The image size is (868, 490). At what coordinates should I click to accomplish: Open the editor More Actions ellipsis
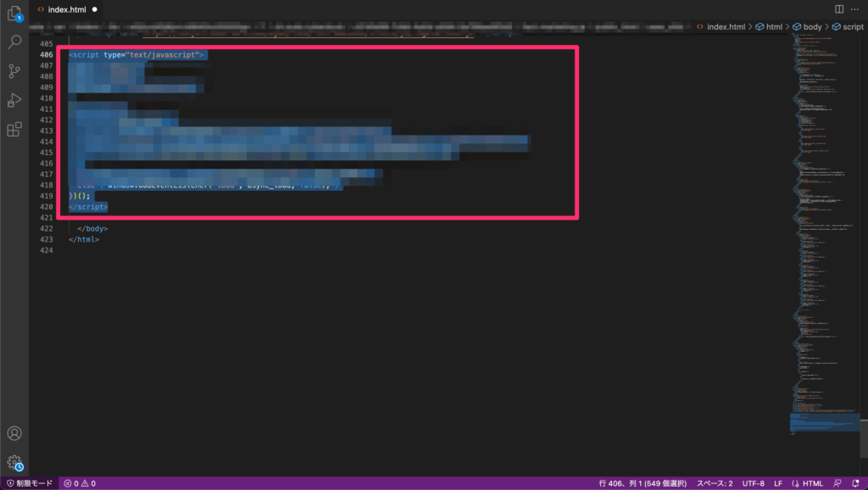(x=856, y=9)
